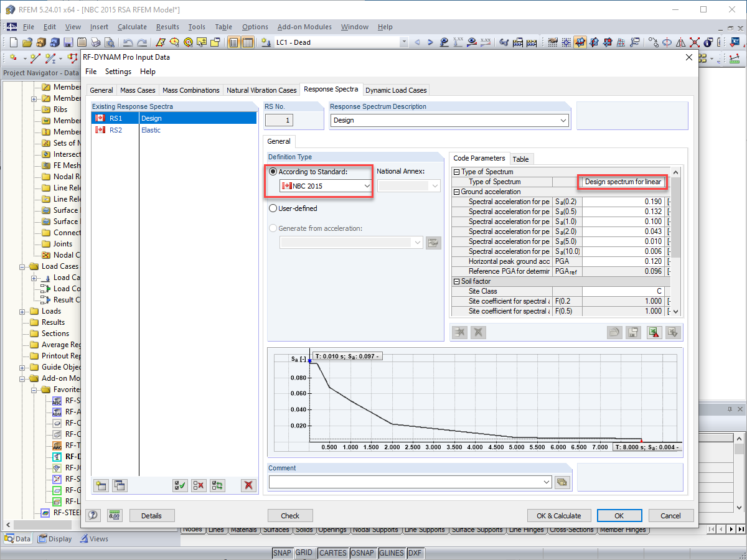The image size is (747, 560).
Task: Export code parameters to Excel
Action: (654, 332)
